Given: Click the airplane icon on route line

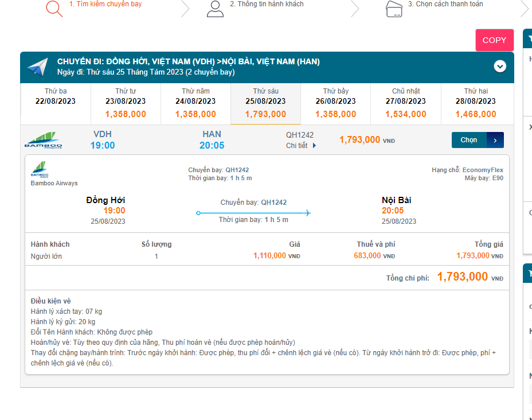Looking at the screenshot, I should click(x=307, y=213).
